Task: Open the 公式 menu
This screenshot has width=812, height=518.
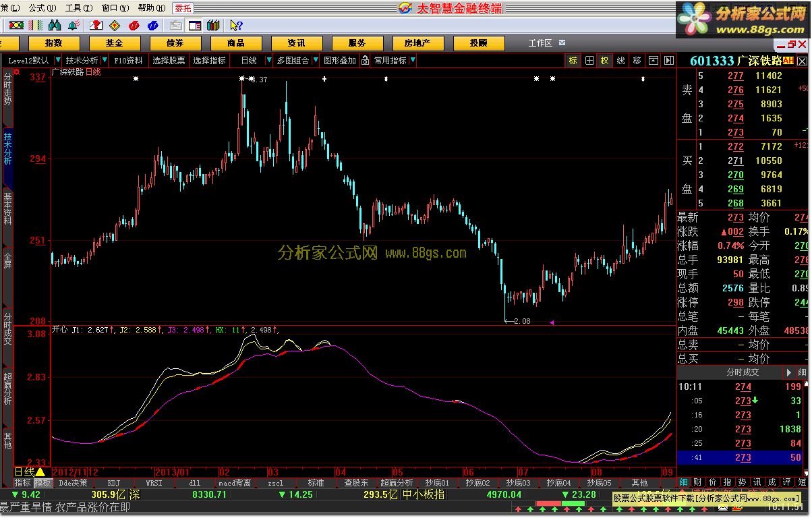Action: click(x=42, y=8)
